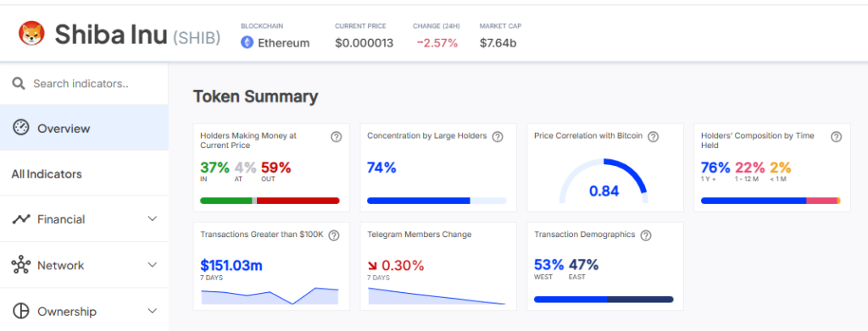Click the Shiba Inu logo icon
Viewport: 868px width, 331px height.
coord(32,34)
